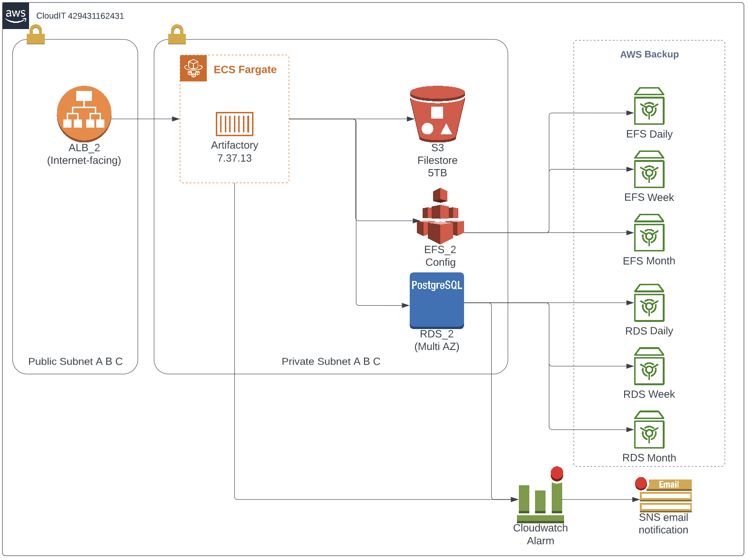Select the EFS_2 file system icon
Viewport: 748px width, 560px height.
440,216
